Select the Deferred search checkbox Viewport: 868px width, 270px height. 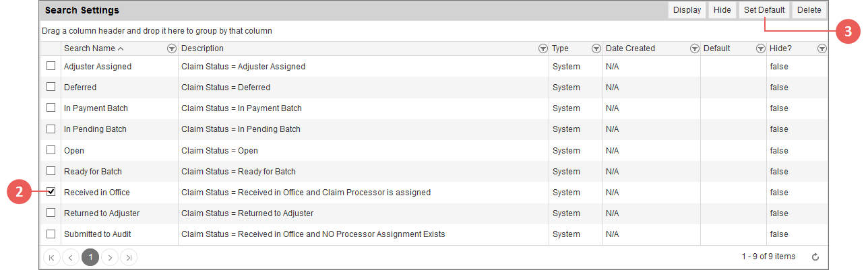coord(51,88)
